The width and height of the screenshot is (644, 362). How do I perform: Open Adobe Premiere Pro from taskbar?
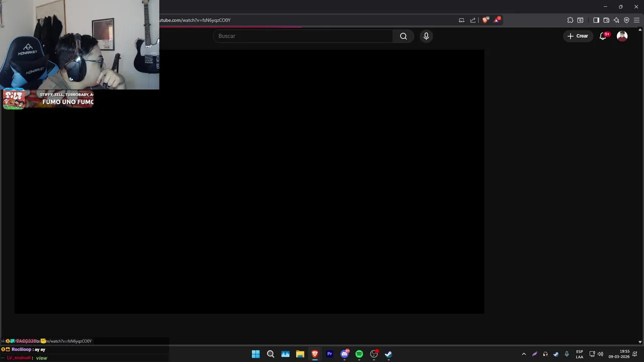(330, 354)
